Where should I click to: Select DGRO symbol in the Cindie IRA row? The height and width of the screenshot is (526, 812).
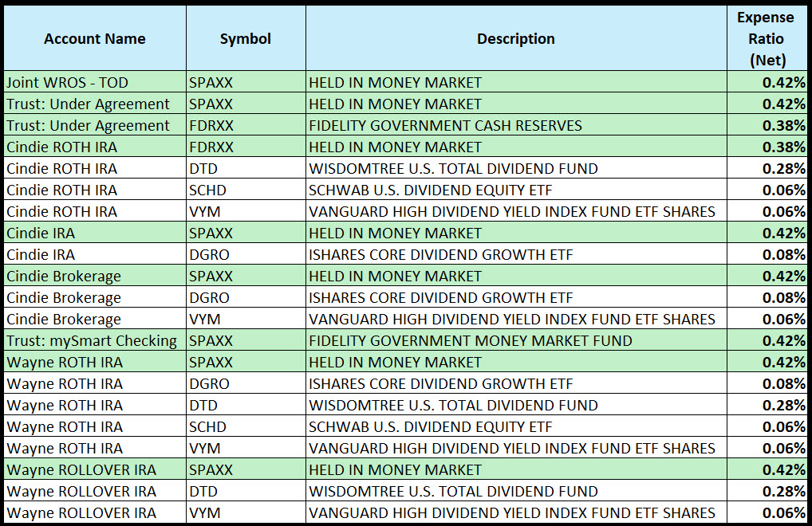click(209, 254)
